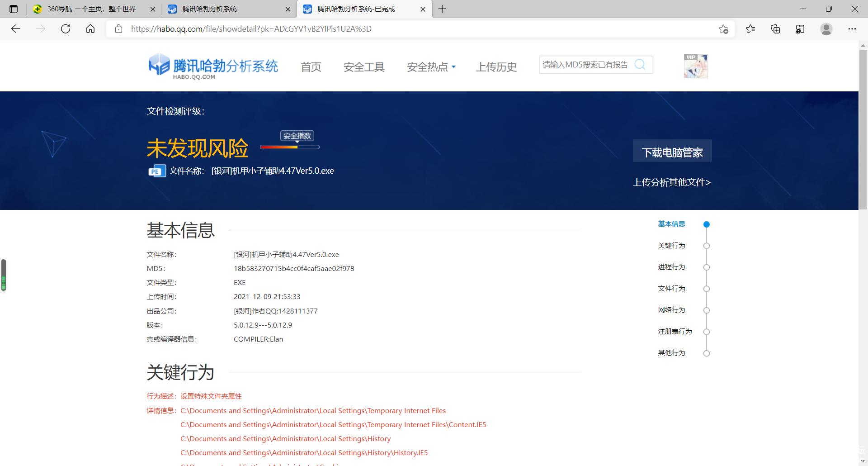This screenshot has width=868, height=466.
Task: Click the Tencent Habo logo
Action: (213, 67)
